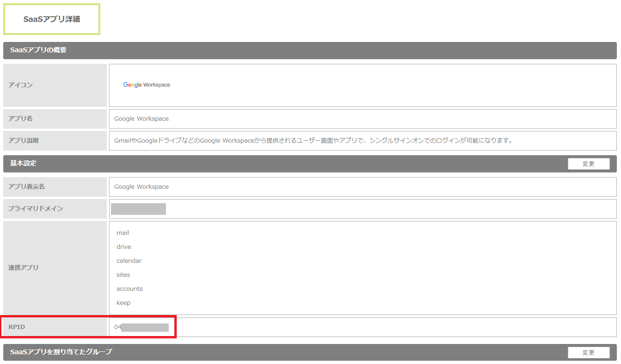The width and height of the screenshot is (621, 364).
Task: Click the RPID value starting with 04
Action: [141, 327]
